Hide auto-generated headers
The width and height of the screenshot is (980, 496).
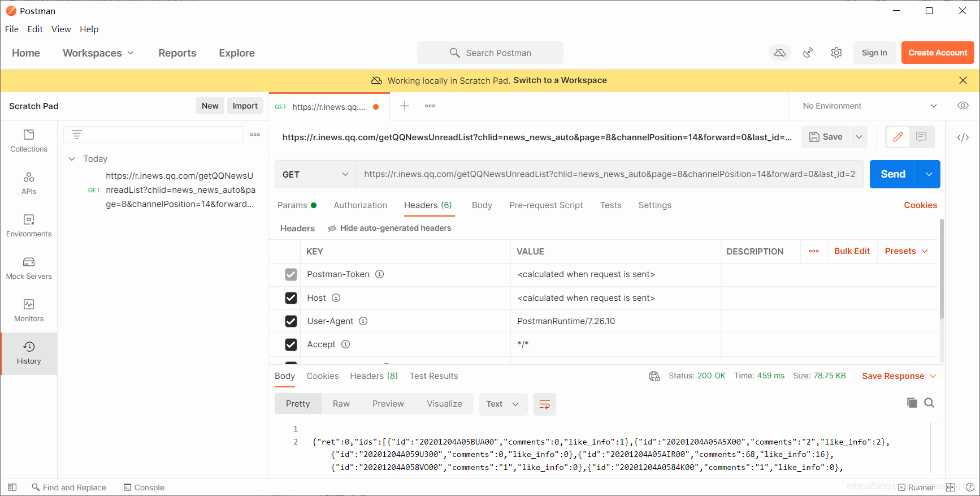[x=389, y=228]
